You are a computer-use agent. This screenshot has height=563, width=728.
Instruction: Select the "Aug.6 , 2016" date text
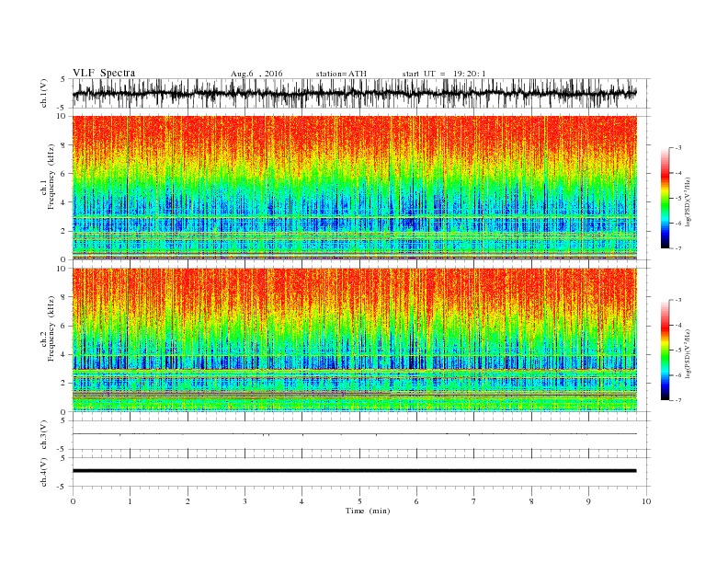pyautogui.click(x=256, y=74)
